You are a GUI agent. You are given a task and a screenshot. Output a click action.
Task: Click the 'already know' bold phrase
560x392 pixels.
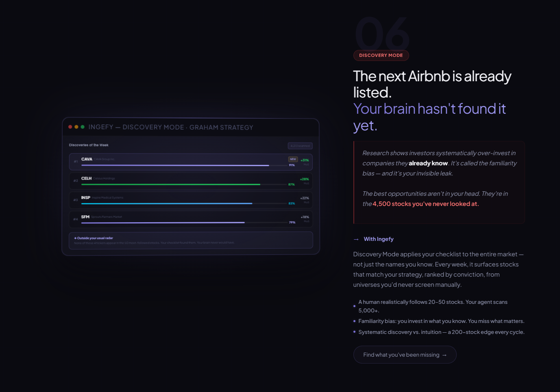coord(428,163)
